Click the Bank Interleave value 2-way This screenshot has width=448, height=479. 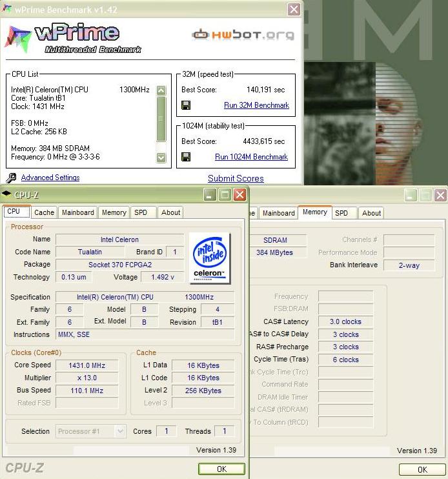click(409, 265)
